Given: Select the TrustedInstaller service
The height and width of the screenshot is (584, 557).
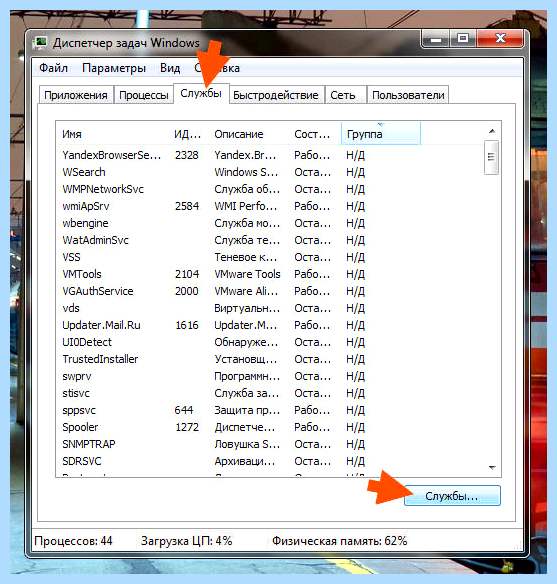Looking at the screenshot, I should click(271, 359).
